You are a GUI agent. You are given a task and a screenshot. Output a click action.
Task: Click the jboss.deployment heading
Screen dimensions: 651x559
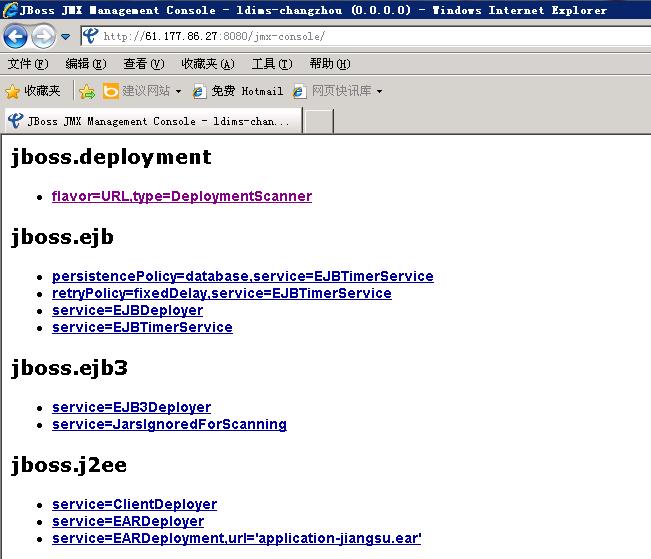click(111, 157)
